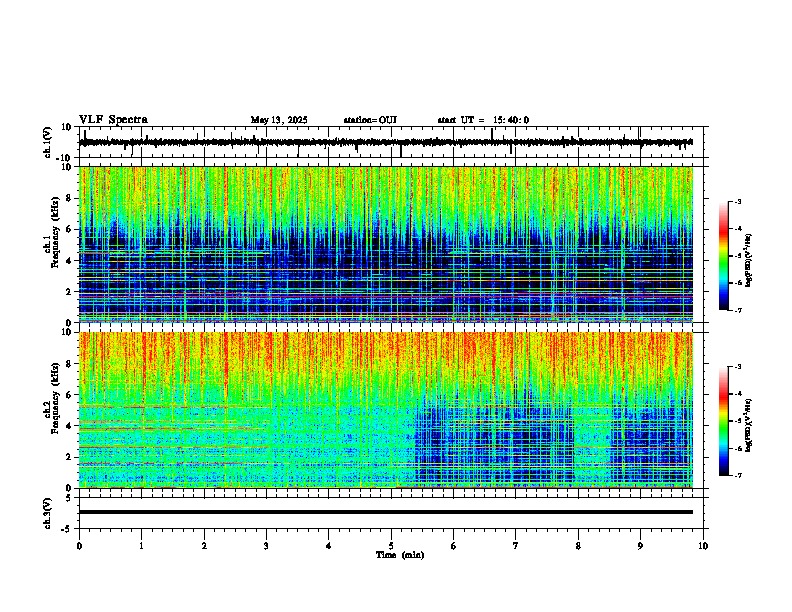Click the "VLF Spectra" plot title
Image resolution: width=792 pixels, height=612 pixels.
click(x=113, y=120)
